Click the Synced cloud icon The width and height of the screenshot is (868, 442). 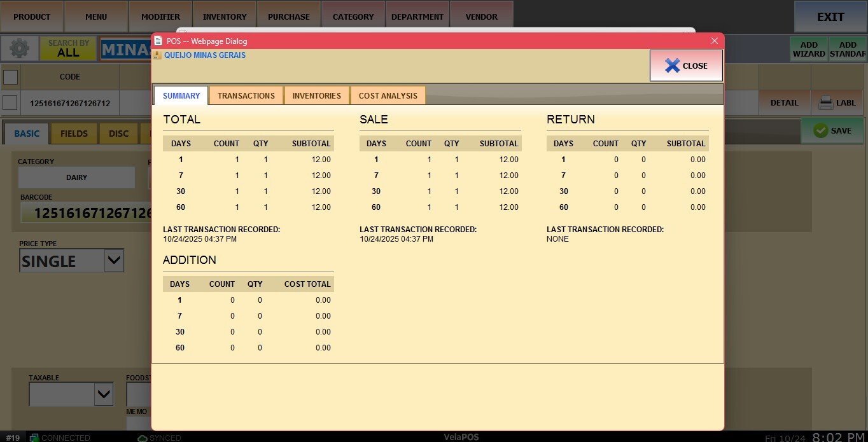click(143, 438)
